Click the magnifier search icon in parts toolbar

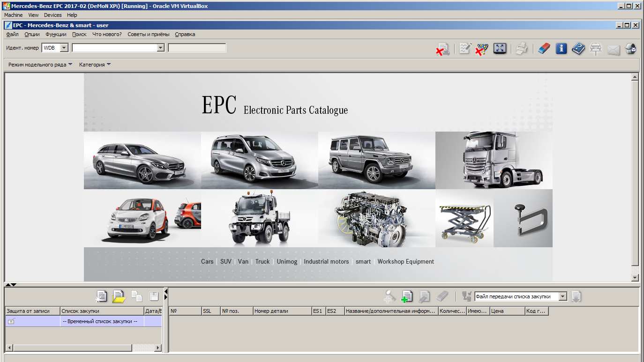coord(390,296)
